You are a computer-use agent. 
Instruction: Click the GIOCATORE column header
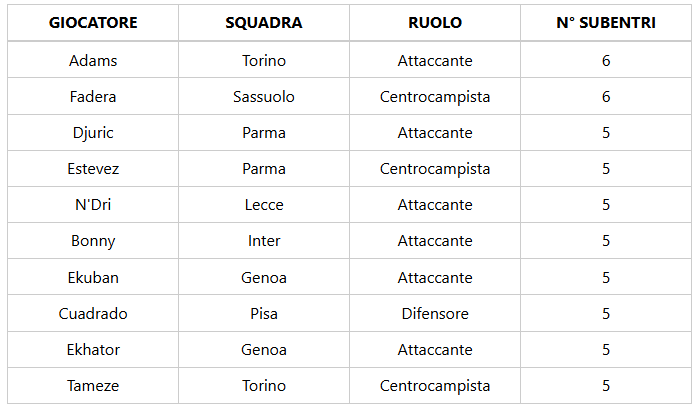93,23
